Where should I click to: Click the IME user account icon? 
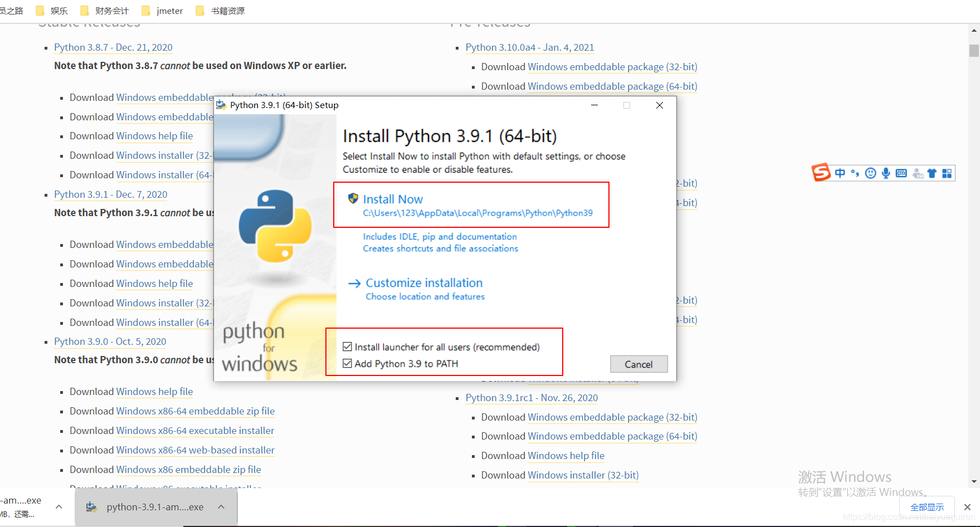pos(917,174)
